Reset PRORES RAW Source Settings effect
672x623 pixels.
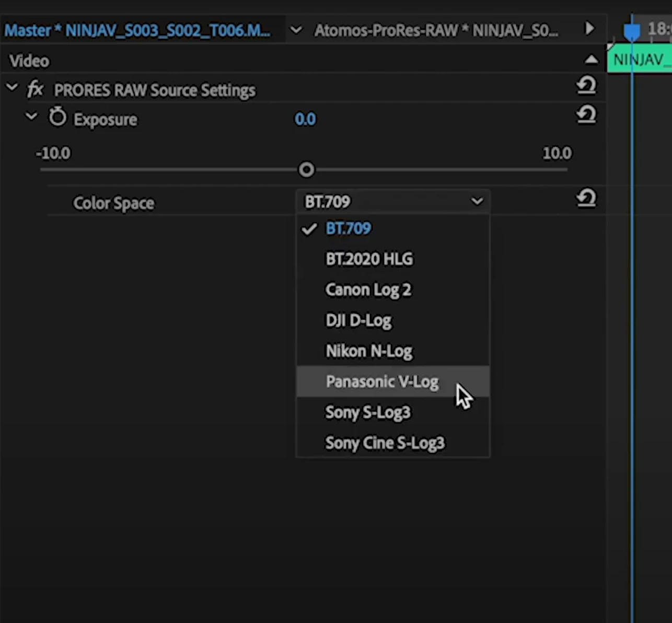pos(586,86)
